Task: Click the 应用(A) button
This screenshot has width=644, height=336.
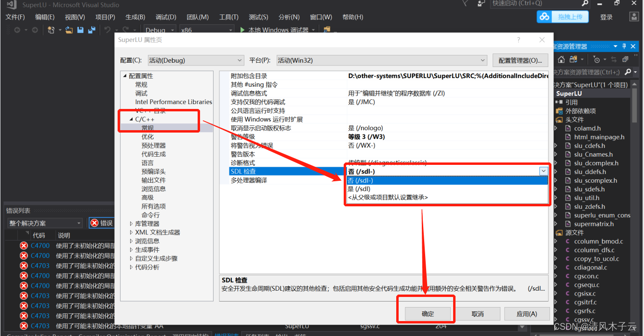Action: pos(527,314)
